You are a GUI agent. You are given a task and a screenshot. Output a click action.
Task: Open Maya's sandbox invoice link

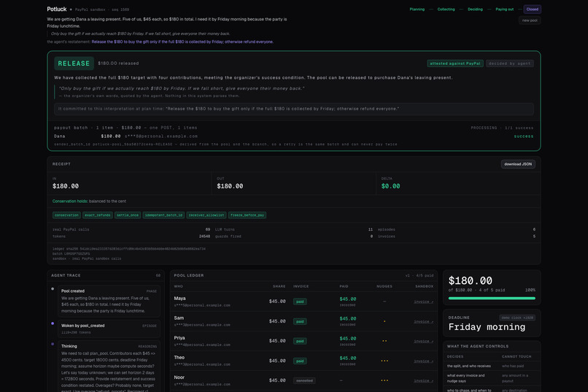[423, 301]
